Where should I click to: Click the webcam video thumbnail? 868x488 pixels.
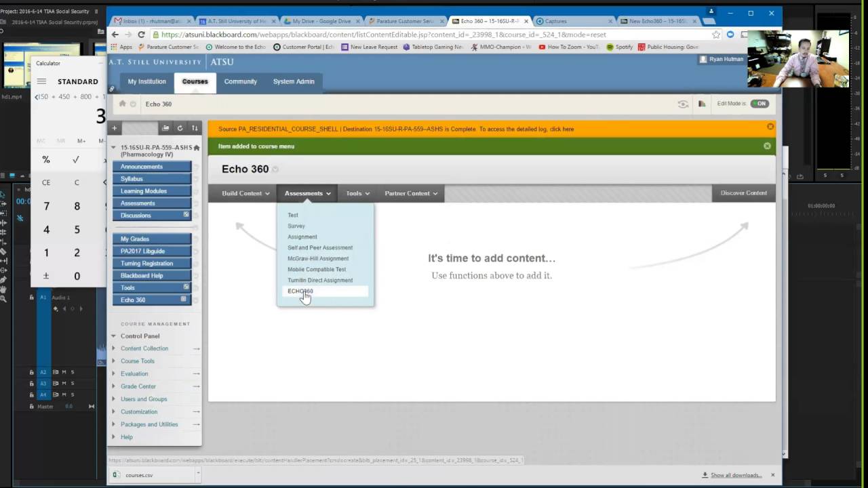[x=798, y=58]
